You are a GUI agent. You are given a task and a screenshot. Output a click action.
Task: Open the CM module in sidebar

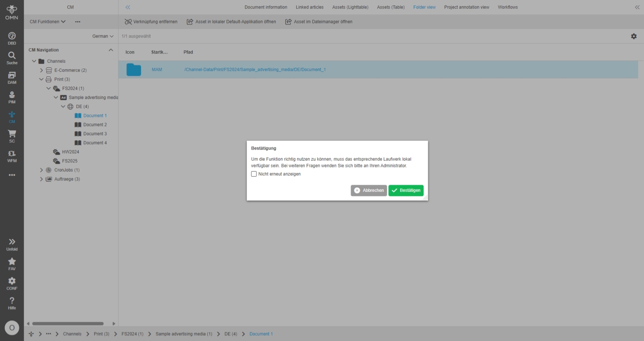(x=12, y=117)
